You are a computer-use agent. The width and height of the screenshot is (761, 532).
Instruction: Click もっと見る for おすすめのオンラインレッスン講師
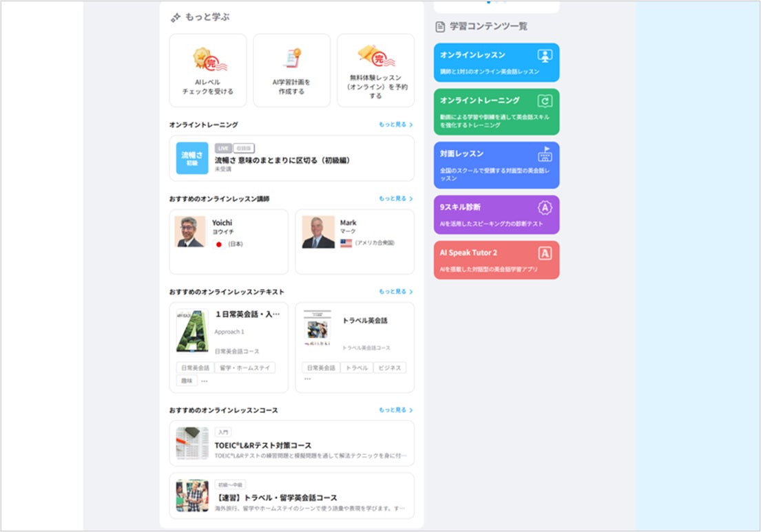coord(395,199)
